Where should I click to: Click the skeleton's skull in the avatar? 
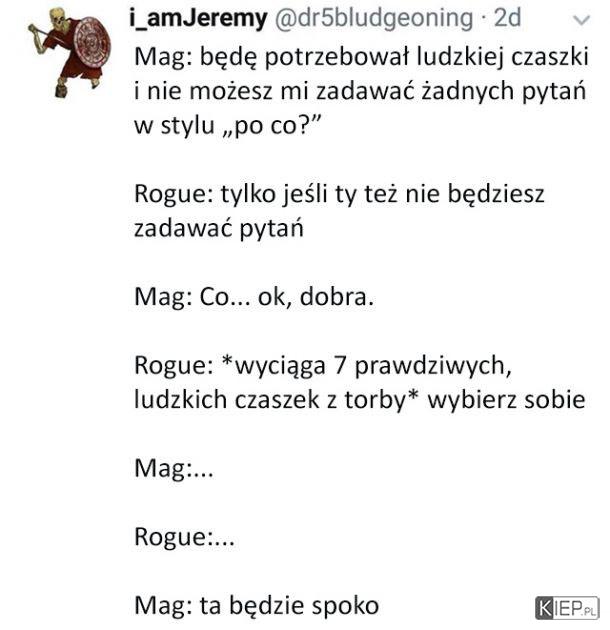pos(57,17)
